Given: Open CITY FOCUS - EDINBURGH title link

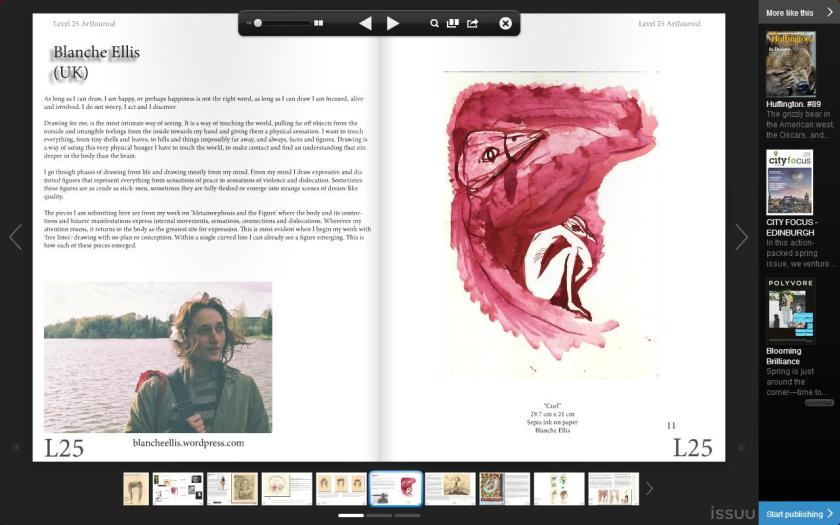Looking at the screenshot, I should point(791,227).
